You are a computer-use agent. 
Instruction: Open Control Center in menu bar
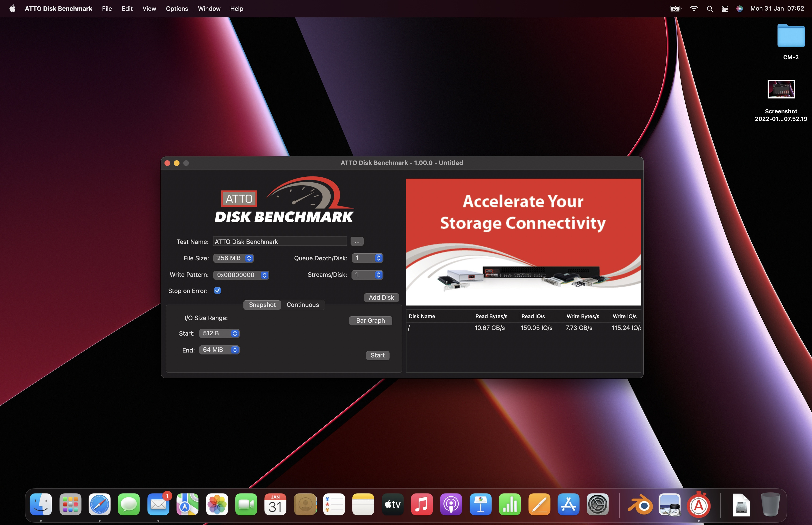coord(725,8)
